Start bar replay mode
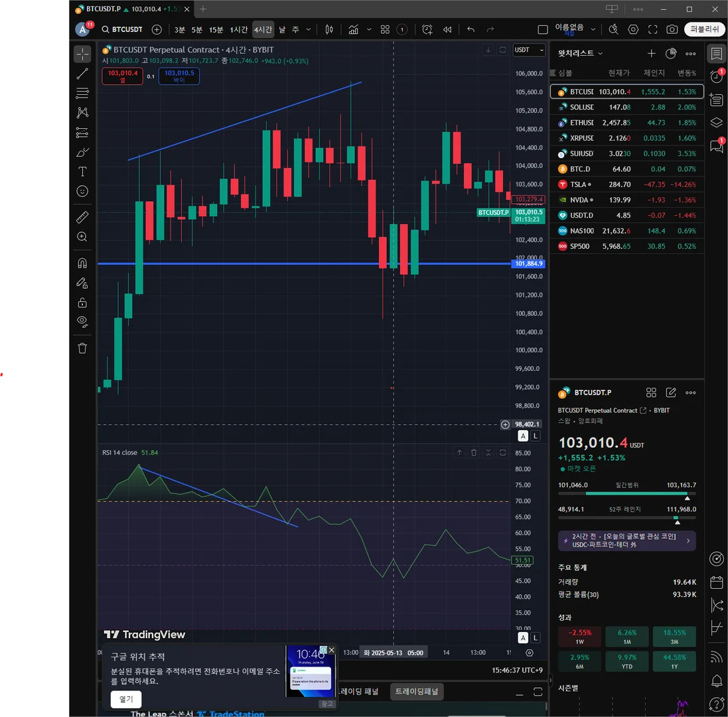The image size is (728, 717). pyautogui.click(x=447, y=30)
